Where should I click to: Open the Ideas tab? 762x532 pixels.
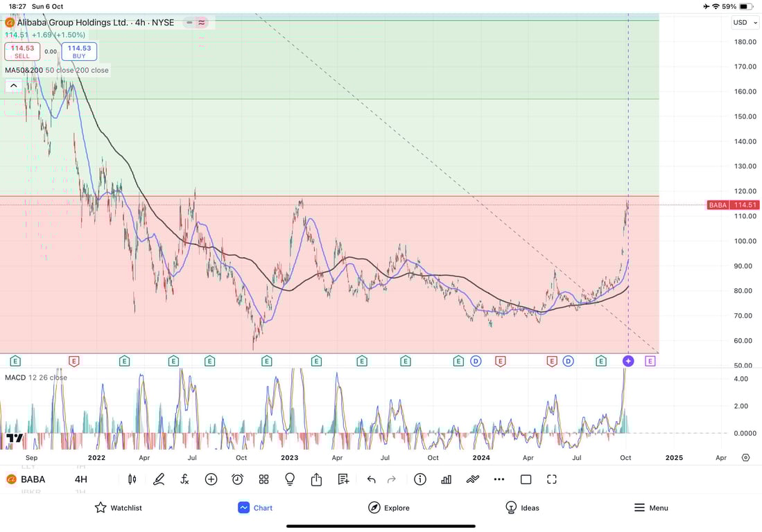click(x=522, y=508)
